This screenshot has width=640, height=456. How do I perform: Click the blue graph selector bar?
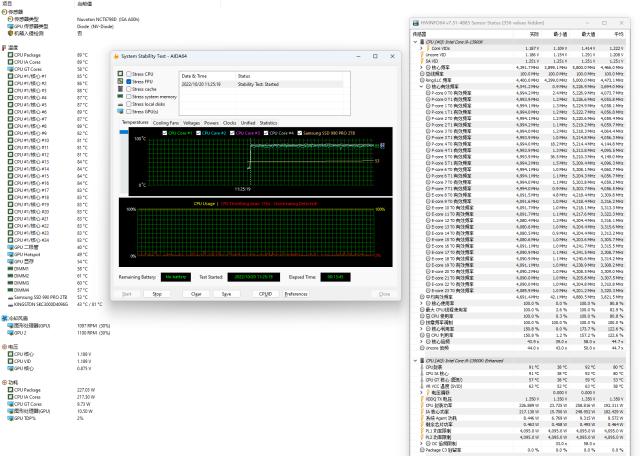123,132
